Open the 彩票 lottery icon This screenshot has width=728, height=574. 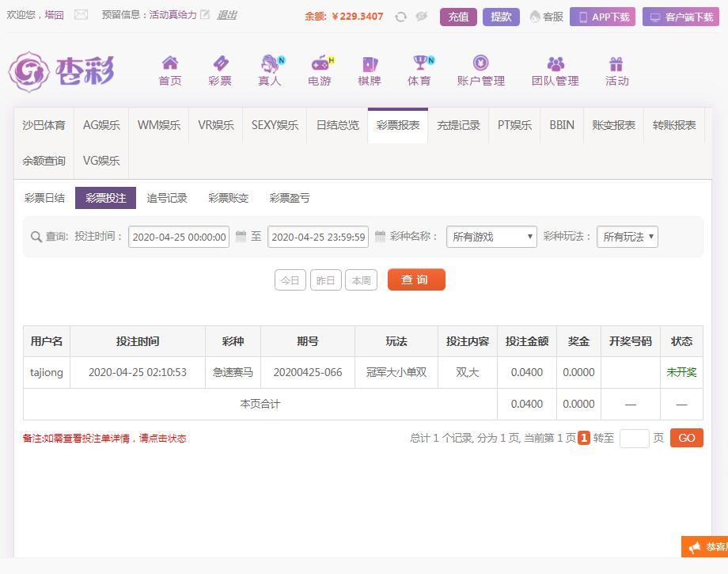[220, 64]
